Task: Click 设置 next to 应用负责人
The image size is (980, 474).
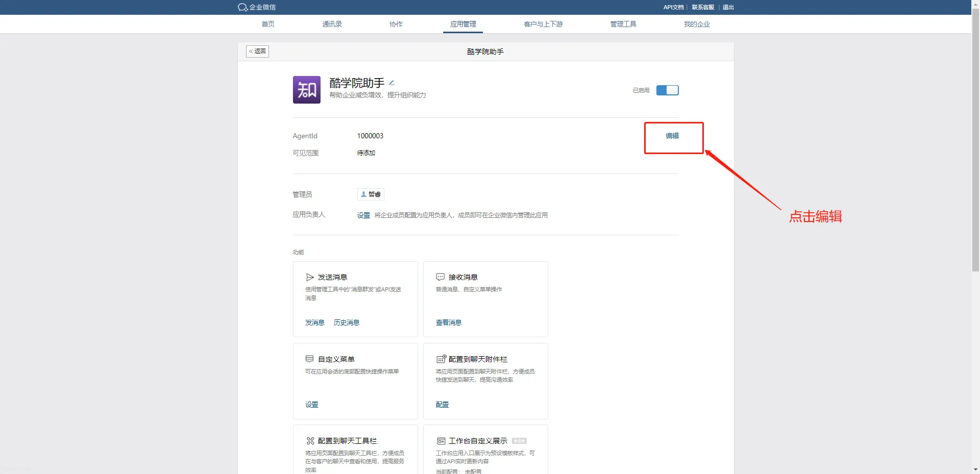Action: tap(363, 215)
